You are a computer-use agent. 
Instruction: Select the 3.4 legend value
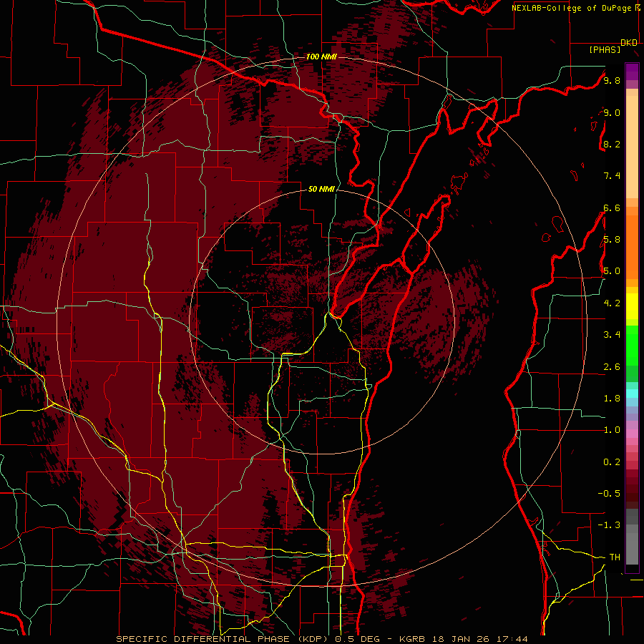tap(612, 335)
